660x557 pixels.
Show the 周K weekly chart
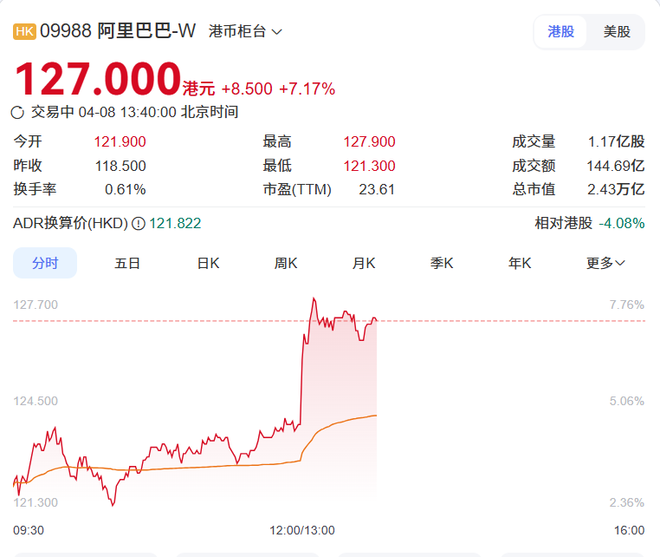[x=286, y=263]
